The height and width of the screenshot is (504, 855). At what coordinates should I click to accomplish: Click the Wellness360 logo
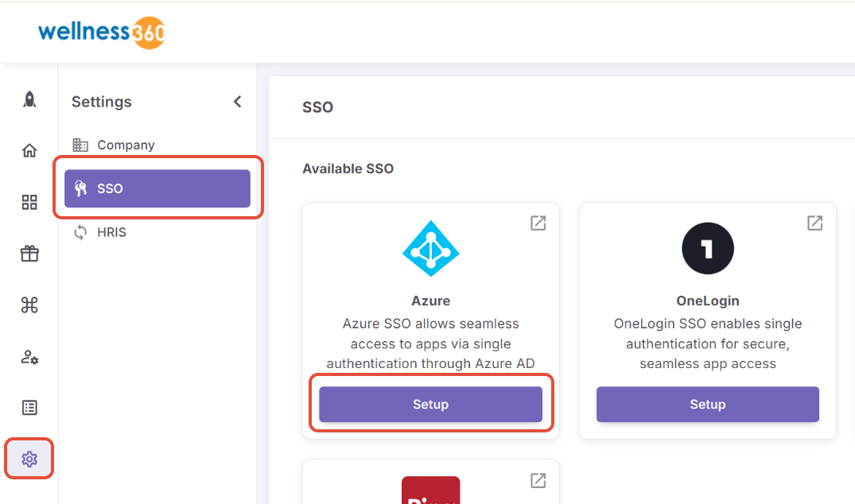click(102, 33)
